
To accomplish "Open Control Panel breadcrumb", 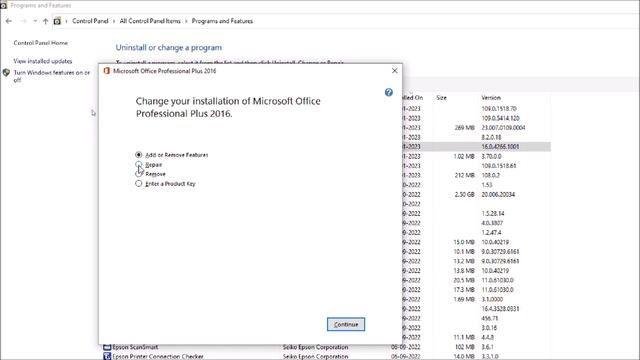I will click(90, 21).
